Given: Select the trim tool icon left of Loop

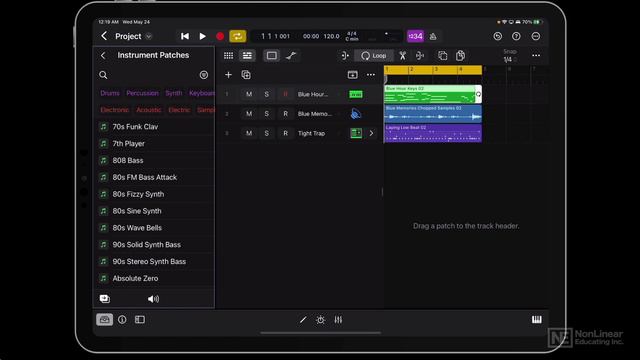Looking at the screenshot, I should click(345, 56).
